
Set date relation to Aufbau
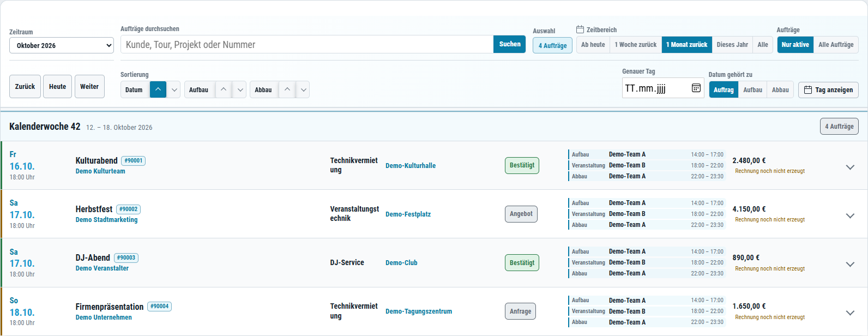[x=753, y=90]
